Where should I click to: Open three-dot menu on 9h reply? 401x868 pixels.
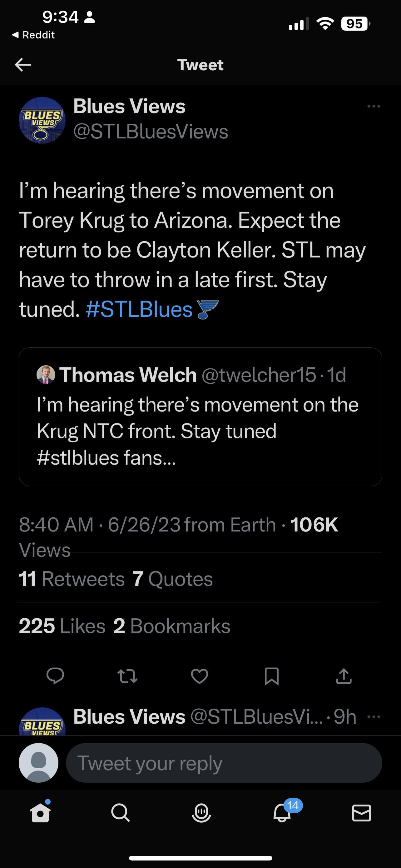374,717
